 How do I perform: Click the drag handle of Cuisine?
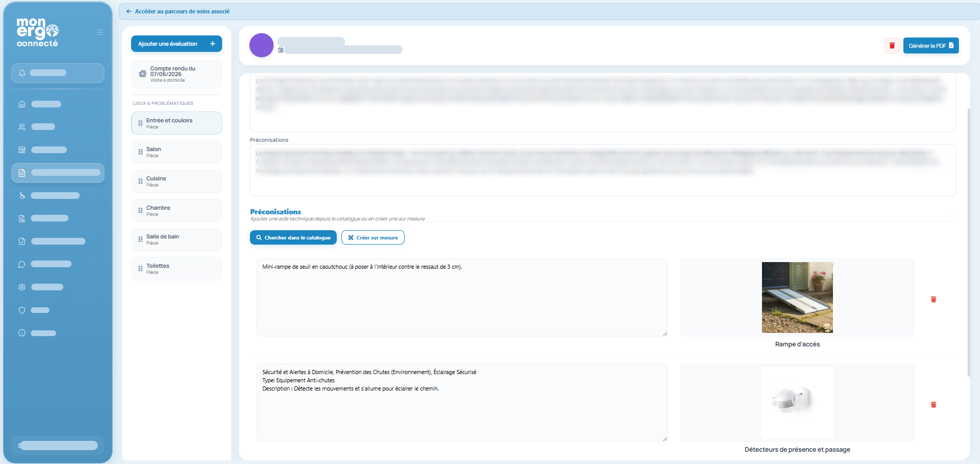click(140, 181)
